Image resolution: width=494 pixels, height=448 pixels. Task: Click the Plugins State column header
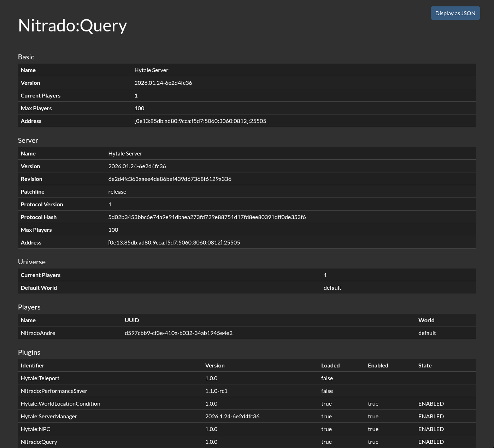tap(425, 365)
